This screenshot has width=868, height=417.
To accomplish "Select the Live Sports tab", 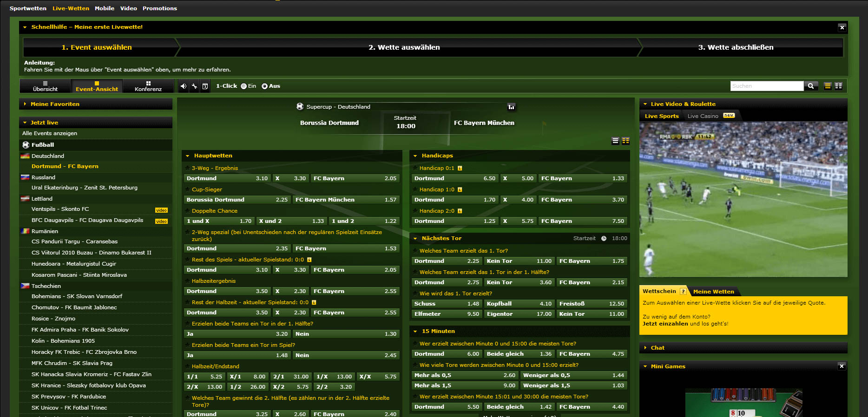I will tap(662, 116).
